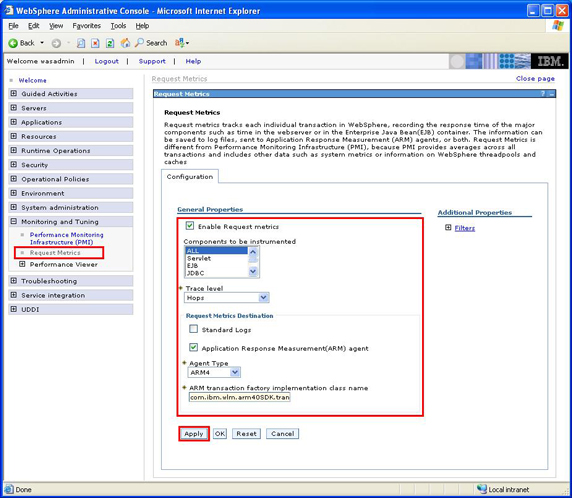Open Performance Monitoring Infrastructure (PMI) link

[x=66, y=238]
